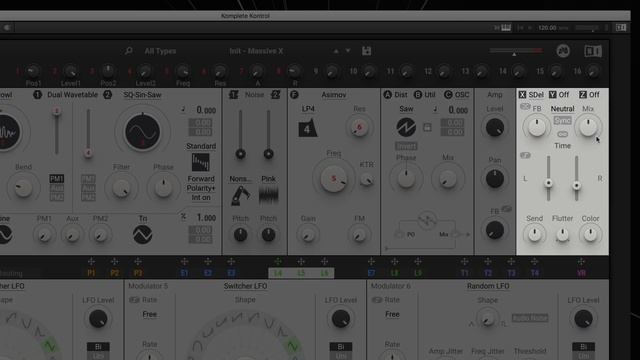640x360 pixels.
Task: Click the delay R time slider handle
Action: [x=576, y=186]
